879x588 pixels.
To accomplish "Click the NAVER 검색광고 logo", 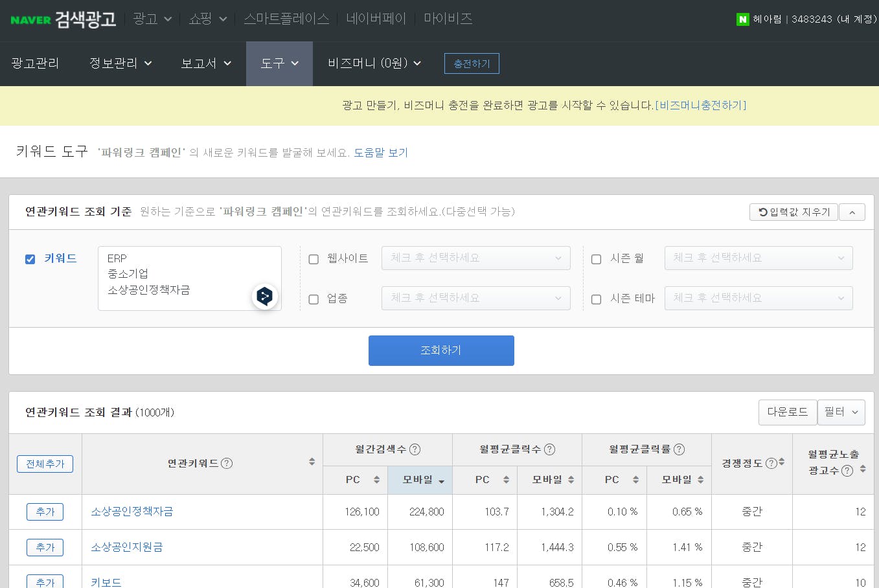I will coord(63,19).
